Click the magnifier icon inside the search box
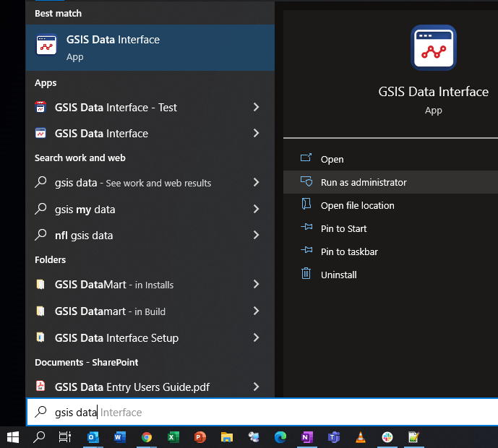498x448 pixels. coord(40,412)
